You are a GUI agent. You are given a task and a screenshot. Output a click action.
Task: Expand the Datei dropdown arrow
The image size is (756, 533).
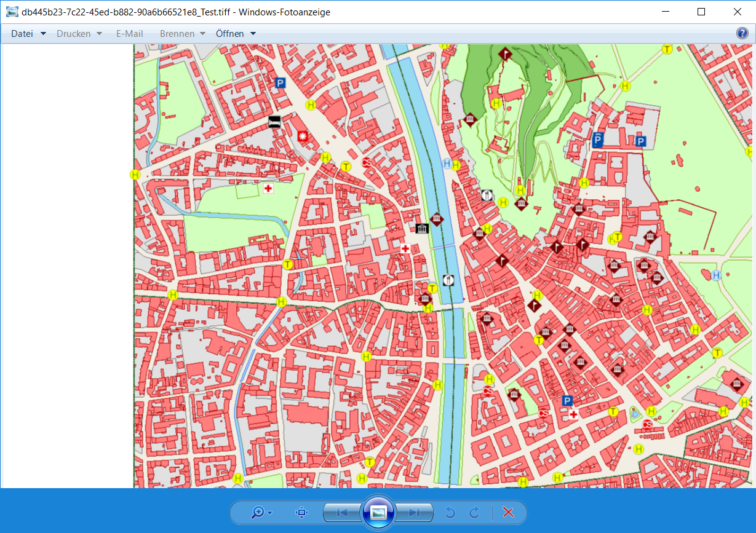coord(42,34)
